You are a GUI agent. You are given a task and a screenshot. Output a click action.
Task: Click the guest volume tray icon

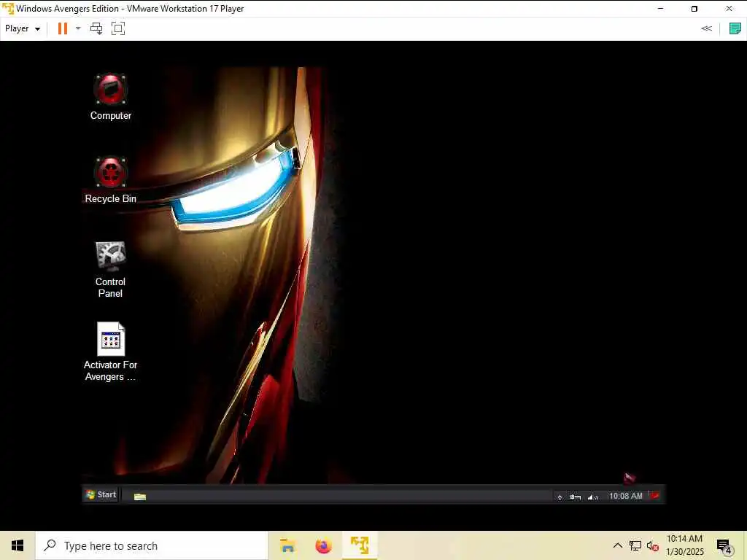pos(592,497)
